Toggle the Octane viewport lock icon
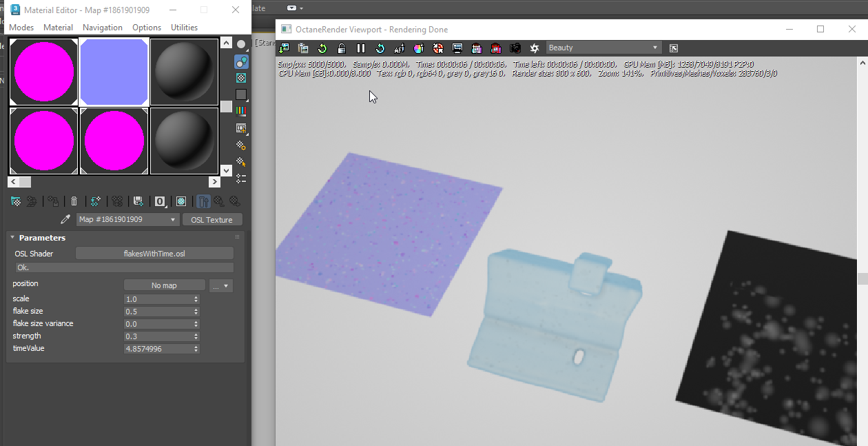Image resolution: width=868 pixels, height=446 pixels. (342, 48)
